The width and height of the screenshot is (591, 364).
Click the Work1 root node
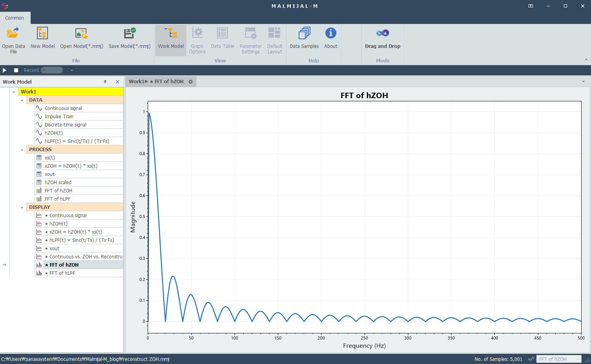(71, 92)
